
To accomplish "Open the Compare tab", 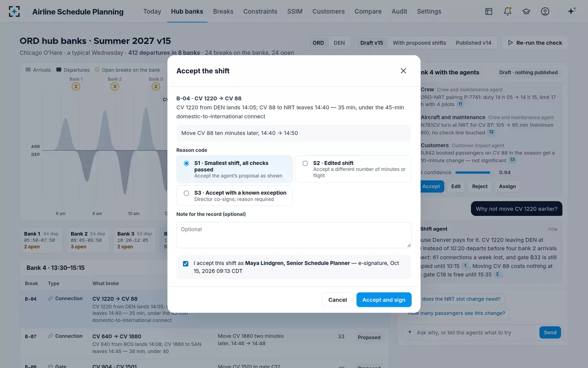I will (x=368, y=11).
